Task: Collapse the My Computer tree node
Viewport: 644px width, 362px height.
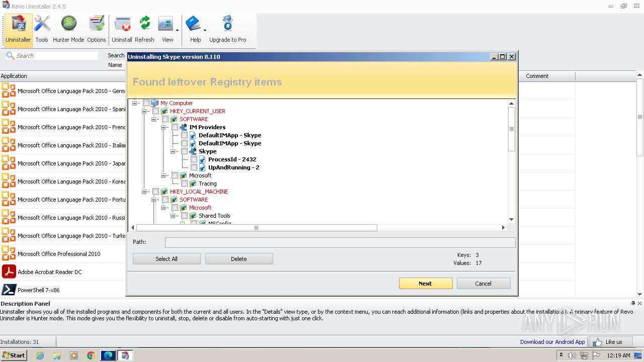Action: (x=135, y=103)
